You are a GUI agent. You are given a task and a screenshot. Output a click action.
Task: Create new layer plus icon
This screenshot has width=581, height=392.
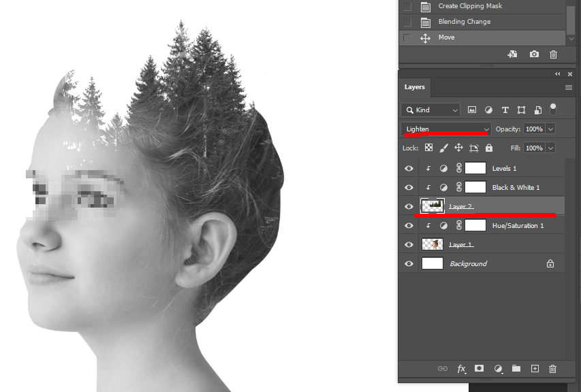pos(535,368)
